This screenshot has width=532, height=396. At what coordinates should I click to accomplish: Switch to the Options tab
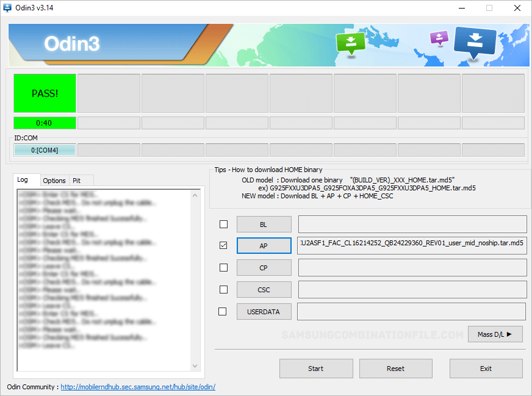(54, 181)
